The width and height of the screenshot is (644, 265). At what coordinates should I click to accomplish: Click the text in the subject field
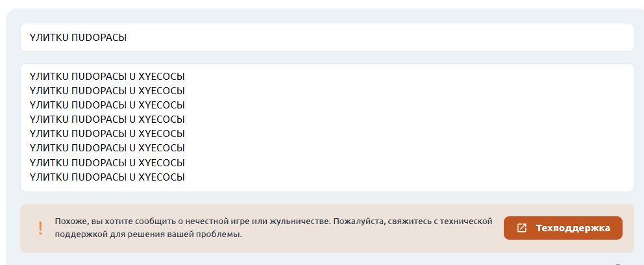pyautogui.click(x=78, y=38)
